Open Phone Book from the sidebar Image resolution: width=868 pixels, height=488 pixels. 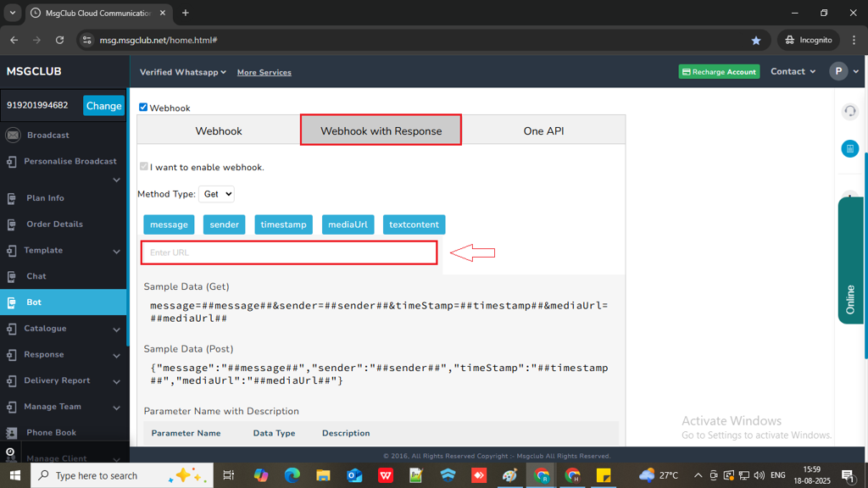point(52,433)
